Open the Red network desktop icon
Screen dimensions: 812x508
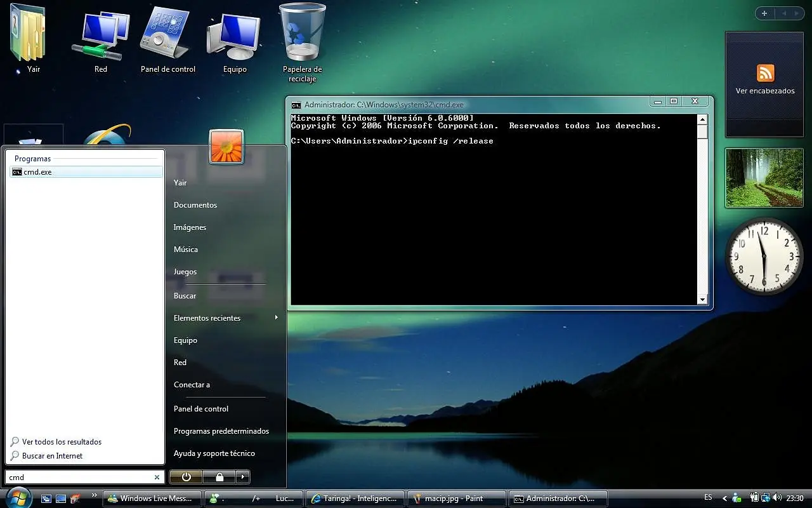101,35
